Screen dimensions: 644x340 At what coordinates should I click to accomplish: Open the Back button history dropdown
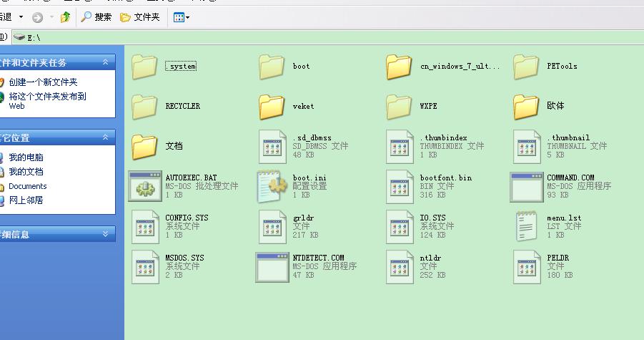point(21,17)
